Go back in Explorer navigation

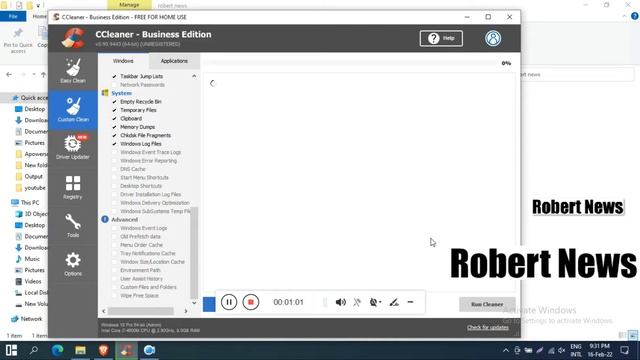pyautogui.click(x=9, y=75)
